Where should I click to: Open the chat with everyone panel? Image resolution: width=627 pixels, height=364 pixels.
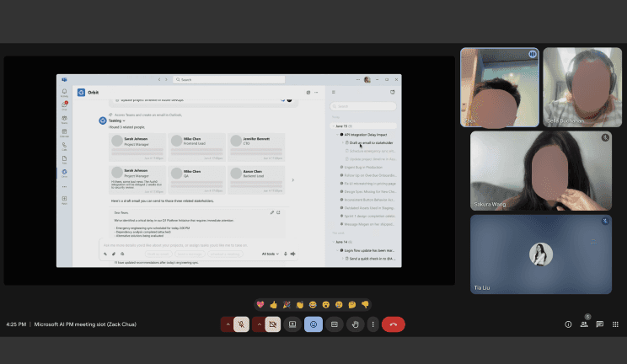[x=600, y=324]
